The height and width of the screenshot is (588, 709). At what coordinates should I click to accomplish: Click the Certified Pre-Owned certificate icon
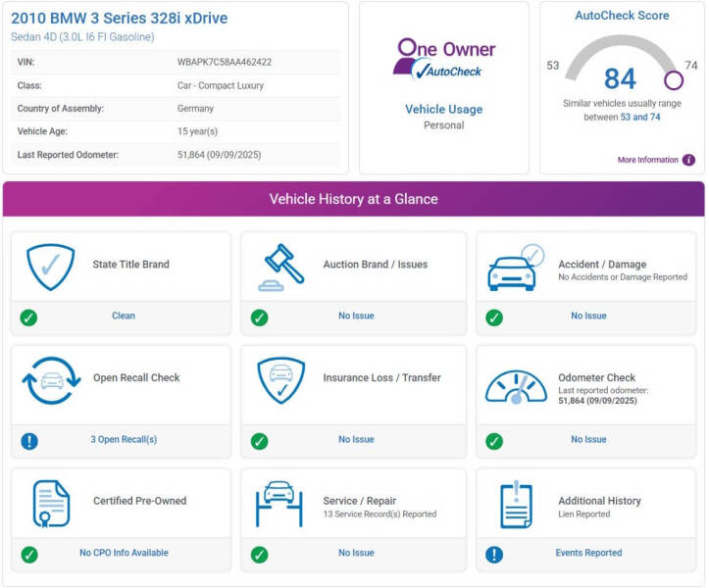click(x=50, y=504)
